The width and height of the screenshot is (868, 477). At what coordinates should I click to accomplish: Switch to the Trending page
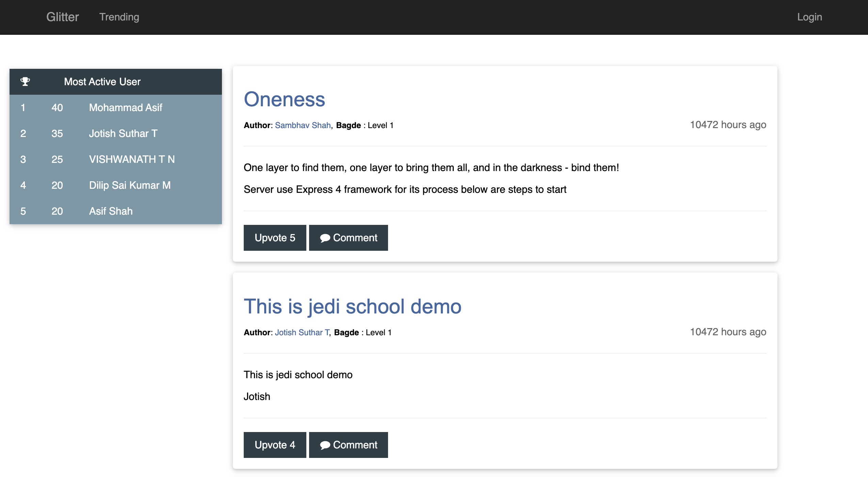(119, 17)
